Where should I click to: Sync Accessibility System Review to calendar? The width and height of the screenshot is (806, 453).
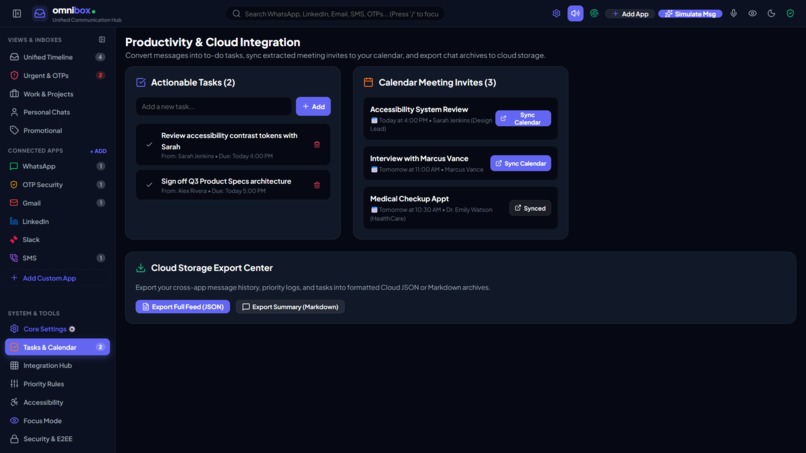pos(523,118)
